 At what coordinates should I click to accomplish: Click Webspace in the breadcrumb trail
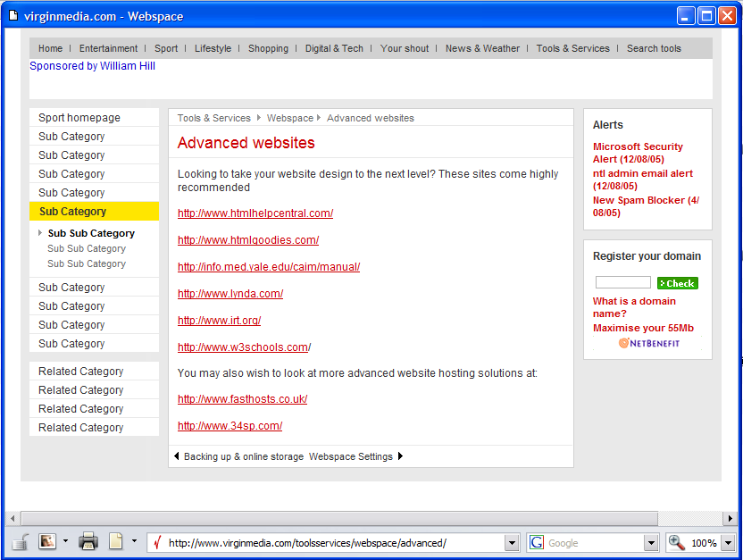pyautogui.click(x=289, y=118)
